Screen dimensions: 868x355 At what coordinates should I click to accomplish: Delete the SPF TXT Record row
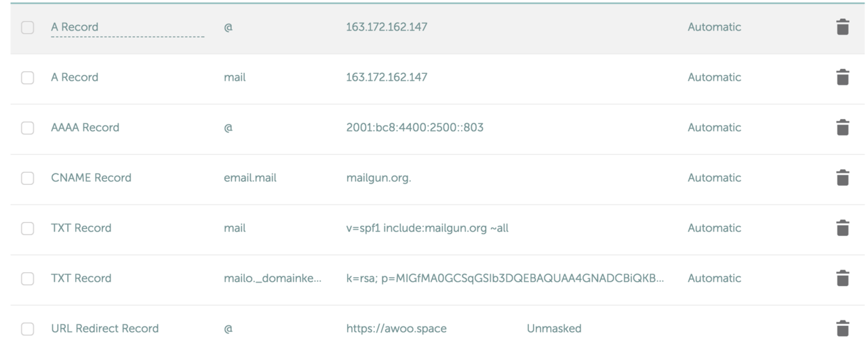click(x=842, y=228)
